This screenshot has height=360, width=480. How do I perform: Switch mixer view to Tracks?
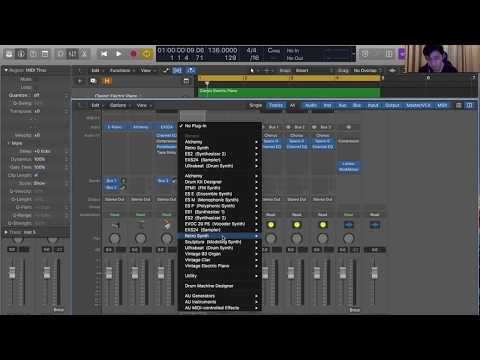tap(276, 105)
